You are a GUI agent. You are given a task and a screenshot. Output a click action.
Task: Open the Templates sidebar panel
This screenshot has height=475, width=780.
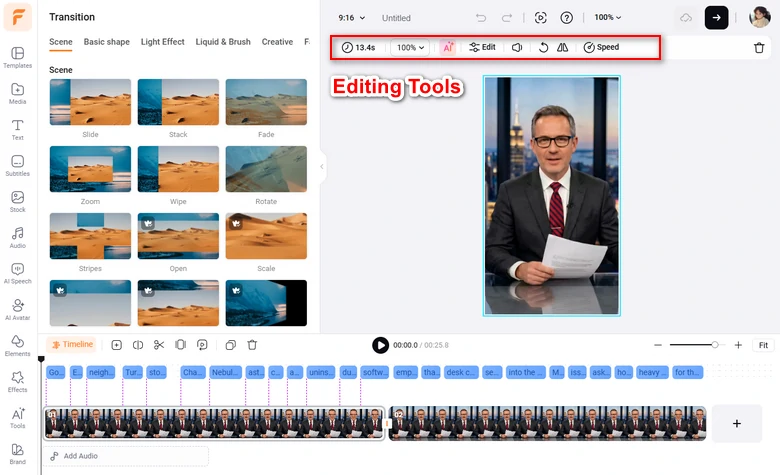tap(17, 57)
